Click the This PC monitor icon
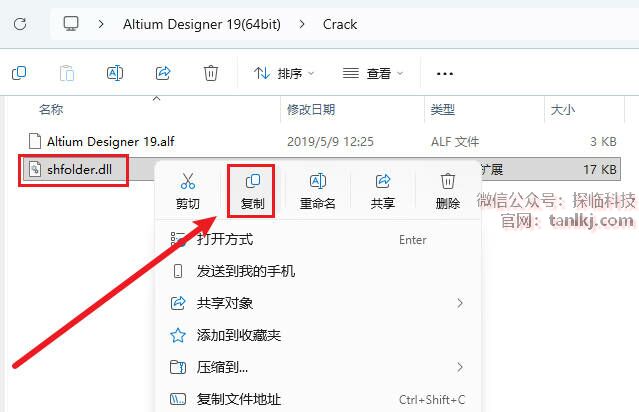Viewport: 639px width, 412px height. [x=71, y=24]
